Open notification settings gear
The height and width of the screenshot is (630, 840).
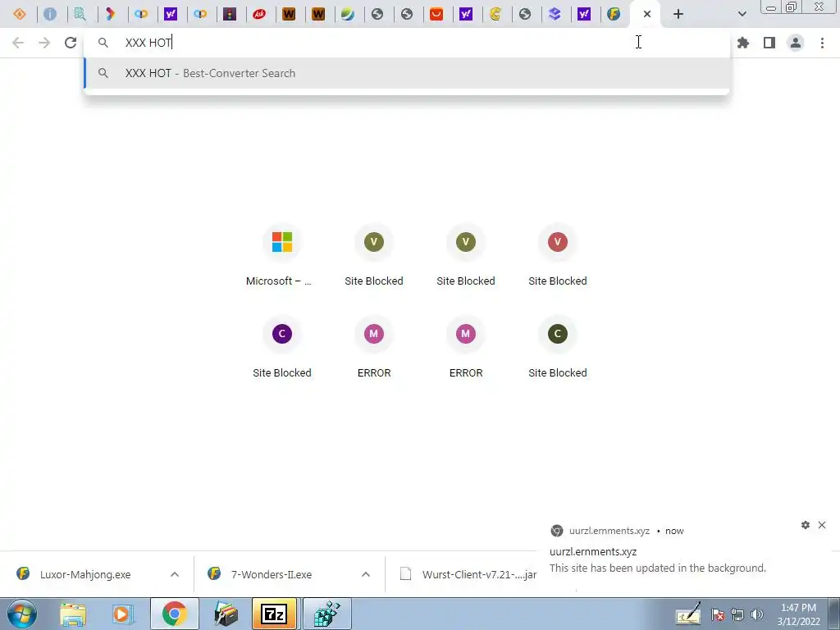tap(806, 525)
